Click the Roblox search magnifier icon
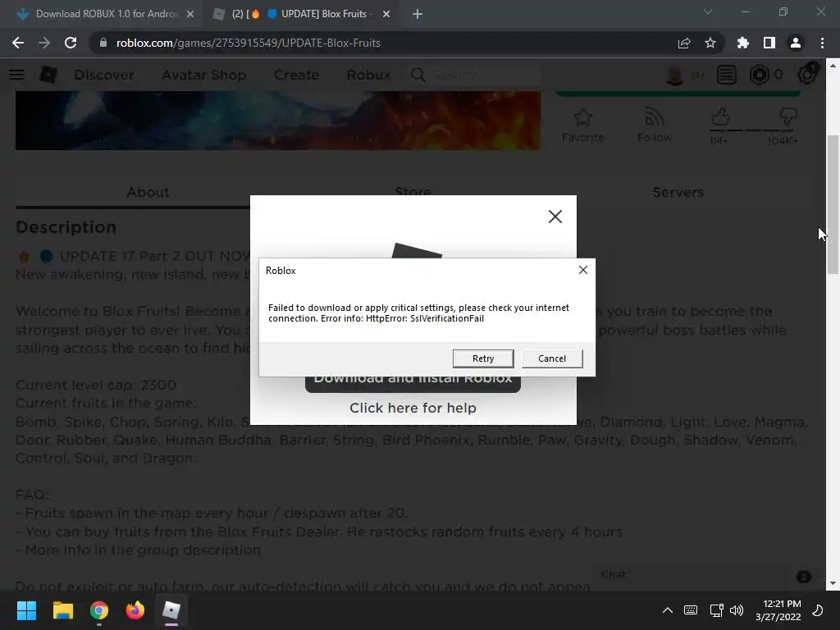Image resolution: width=840 pixels, height=630 pixels. (418, 75)
